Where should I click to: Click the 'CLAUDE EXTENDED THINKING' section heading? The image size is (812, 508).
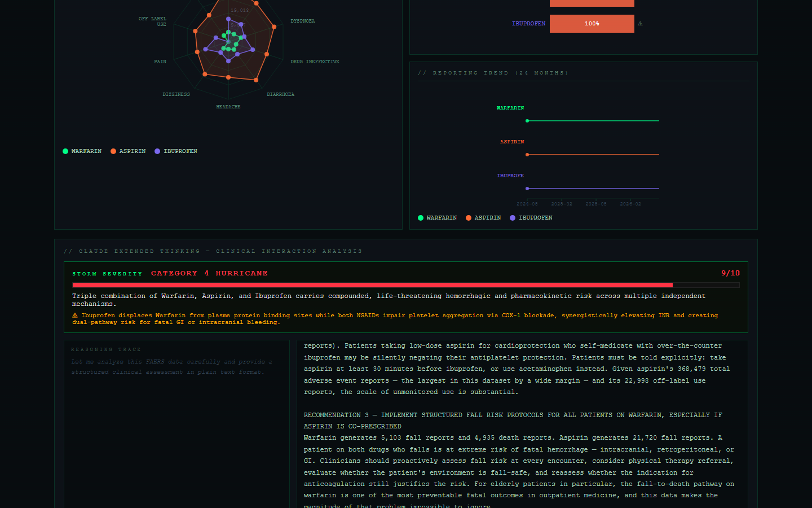click(213, 251)
